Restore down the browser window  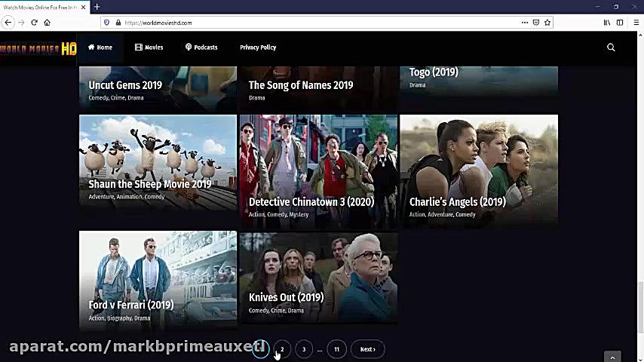(616, 7)
